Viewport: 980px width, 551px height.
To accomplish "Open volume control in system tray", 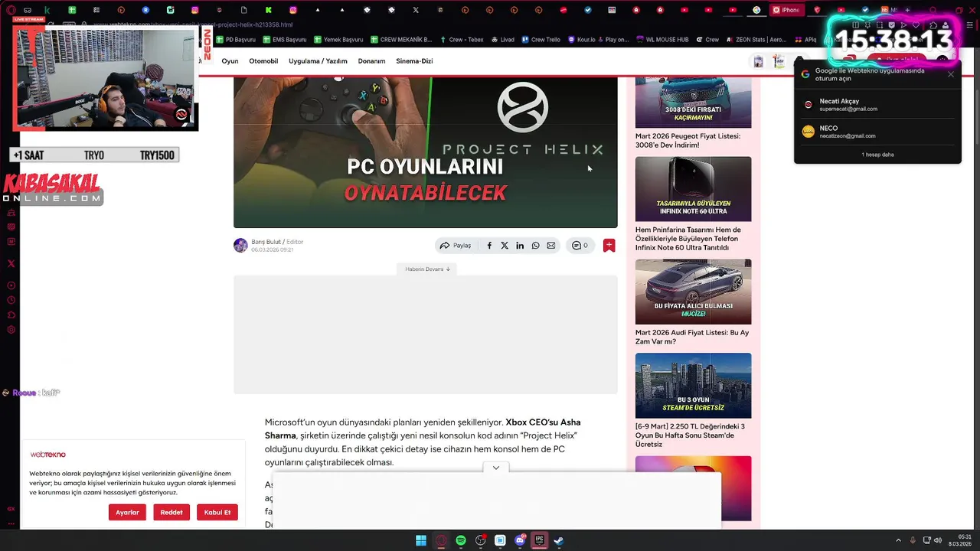I will [938, 540].
